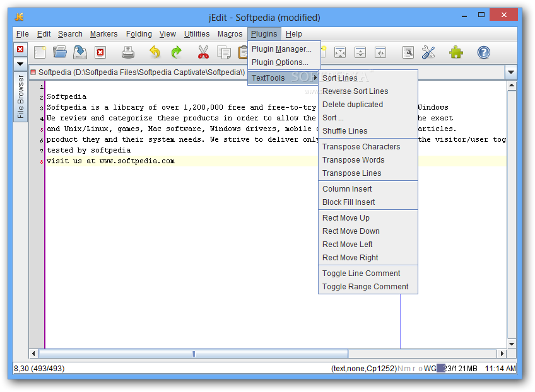Click vertical scrollbar down arrow

pyautogui.click(x=512, y=344)
